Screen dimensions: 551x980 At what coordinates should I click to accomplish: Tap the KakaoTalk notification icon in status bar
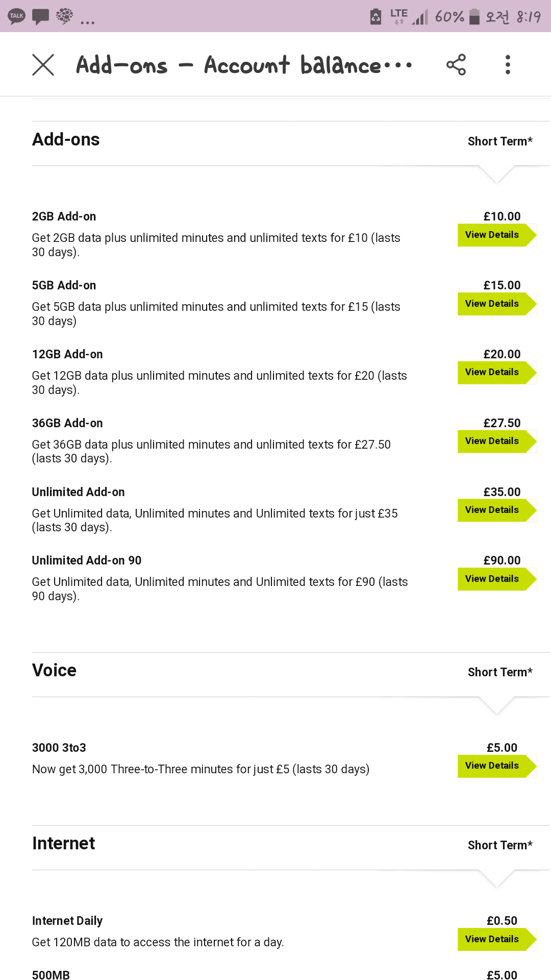point(17,16)
